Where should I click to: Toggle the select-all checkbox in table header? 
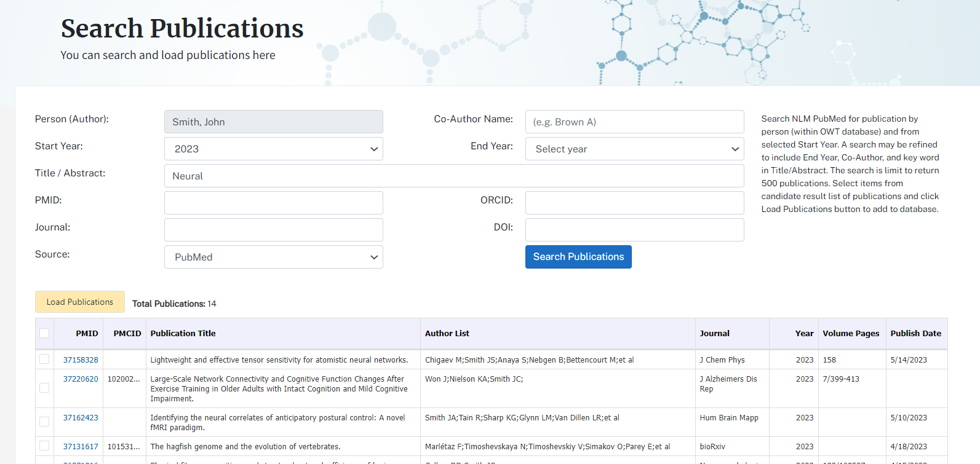coord(44,333)
